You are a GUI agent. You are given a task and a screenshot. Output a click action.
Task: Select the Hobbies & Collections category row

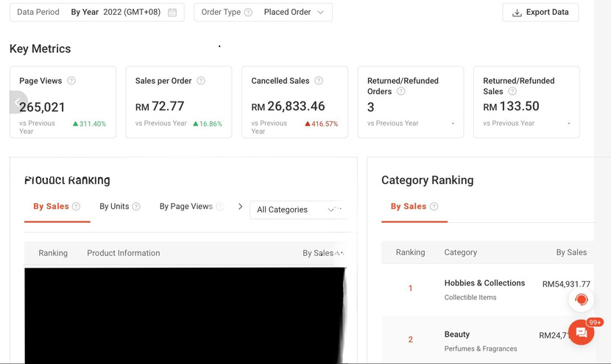point(484,289)
